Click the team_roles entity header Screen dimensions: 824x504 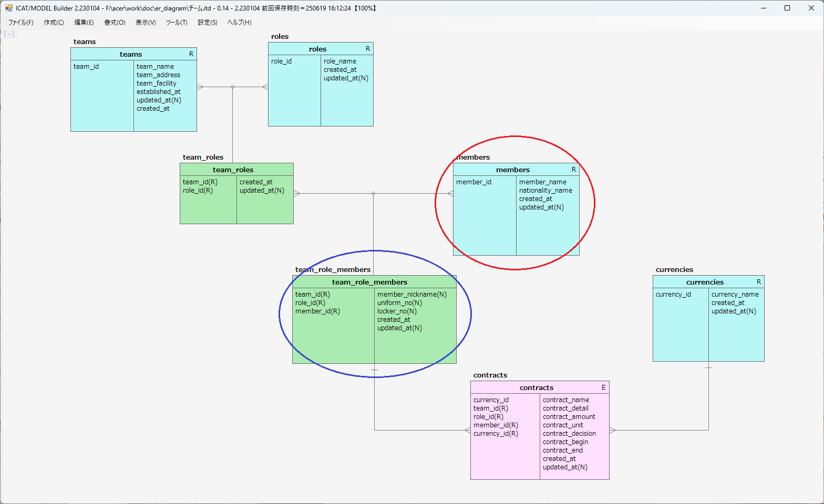[233, 170]
